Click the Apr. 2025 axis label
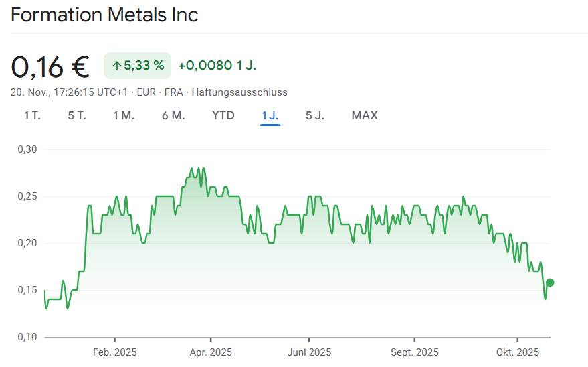Image resolution: width=588 pixels, height=367 pixels. pos(211,352)
